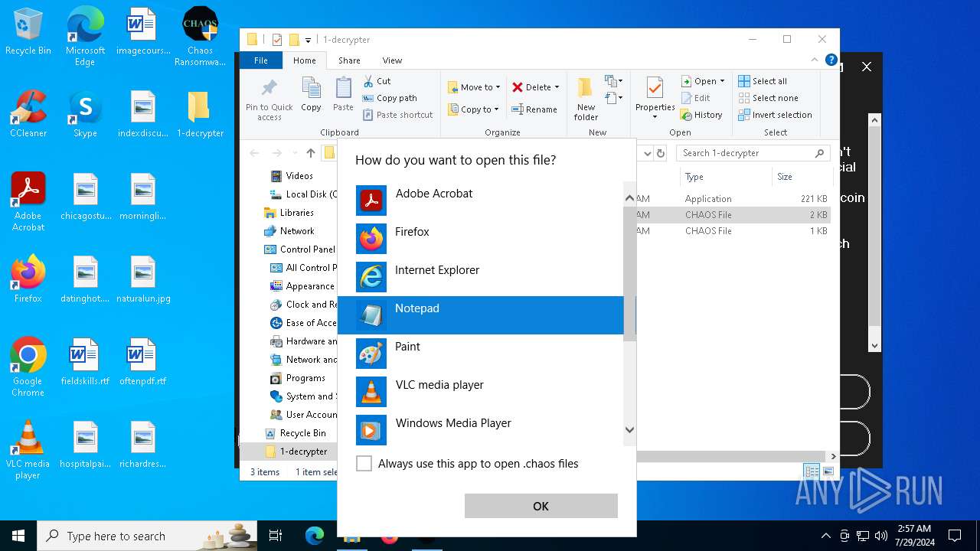This screenshot has height=551, width=980.
Task: Click the Paste ribbon button
Action: coord(343,95)
